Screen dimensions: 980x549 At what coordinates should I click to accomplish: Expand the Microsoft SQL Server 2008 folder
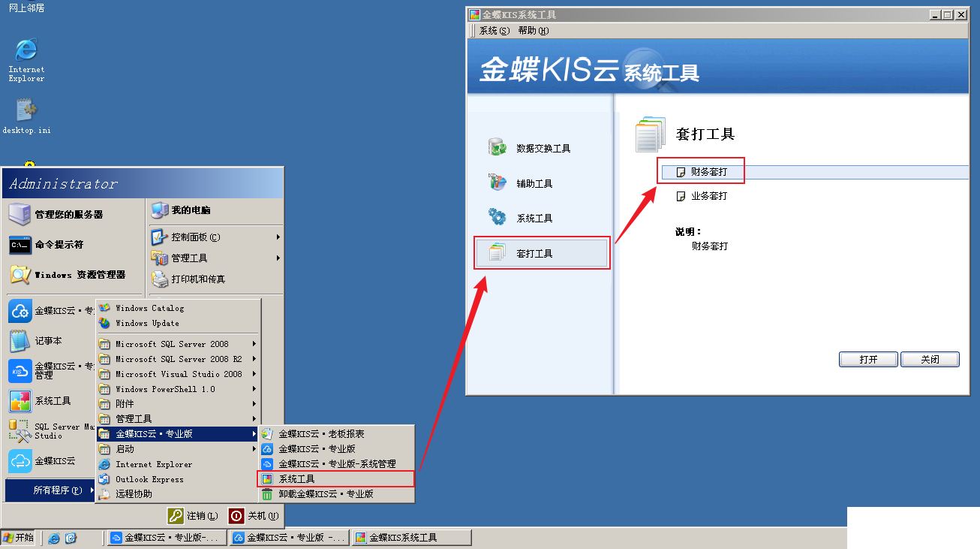[178, 344]
